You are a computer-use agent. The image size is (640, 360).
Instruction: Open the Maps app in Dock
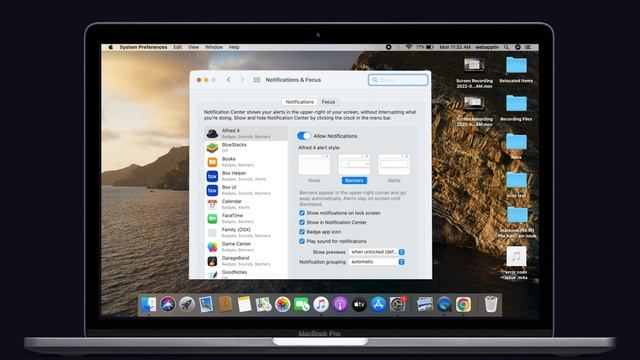[x=263, y=304]
